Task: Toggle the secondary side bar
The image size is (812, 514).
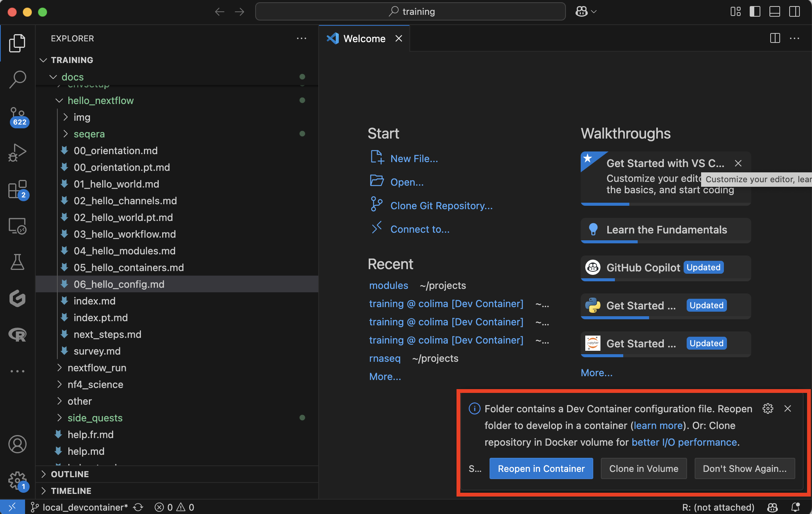Action: (x=795, y=12)
